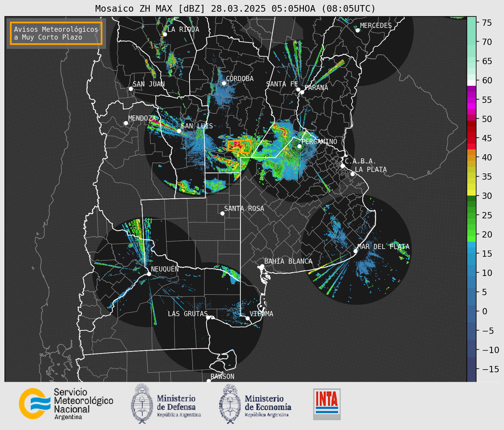
Task: Click the Servicio Meteorológico Nacional logo
Action: click(x=66, y=404)
